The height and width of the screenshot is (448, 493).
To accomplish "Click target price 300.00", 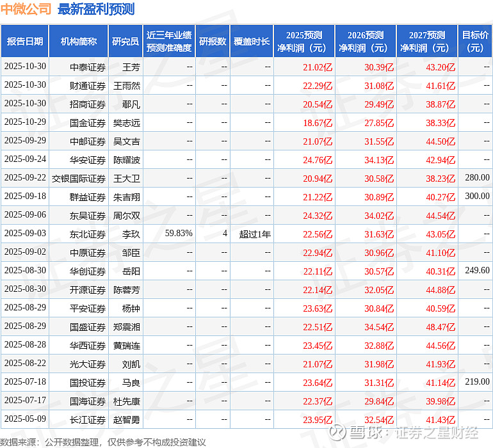I will pos(477,196).
